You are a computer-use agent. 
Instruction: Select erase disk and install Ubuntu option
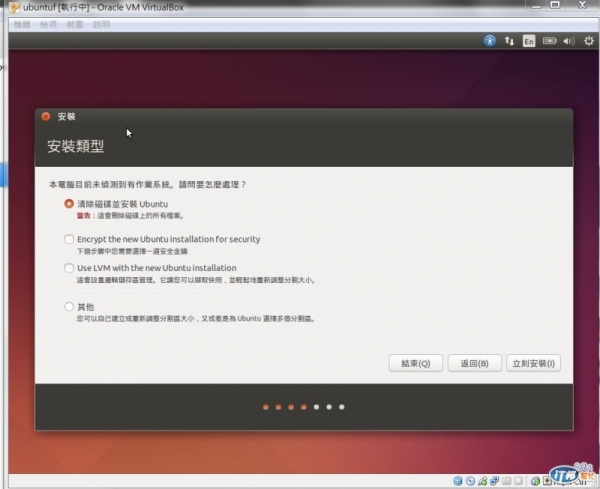69,204
